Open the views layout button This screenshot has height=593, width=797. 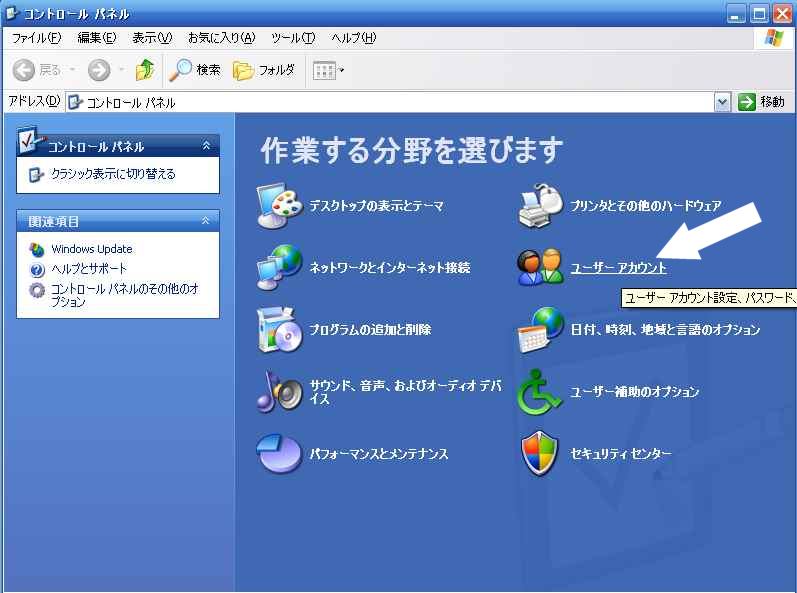pos(324,70)
